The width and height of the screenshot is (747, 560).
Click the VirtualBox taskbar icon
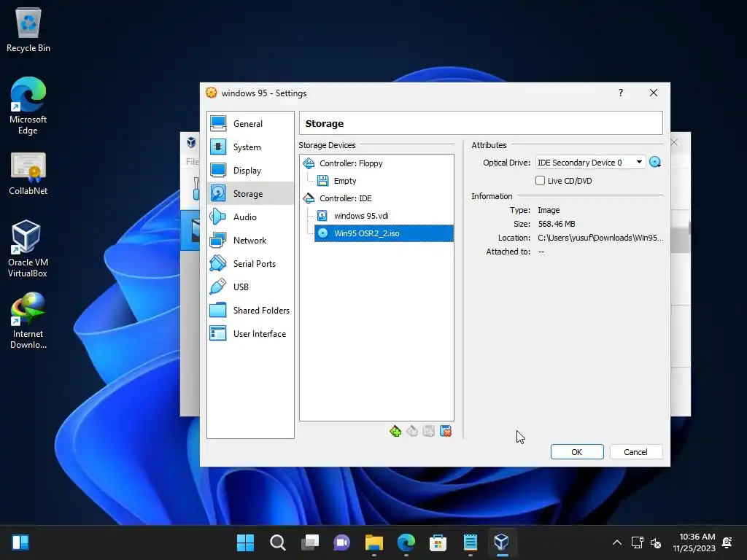point(502,542)
